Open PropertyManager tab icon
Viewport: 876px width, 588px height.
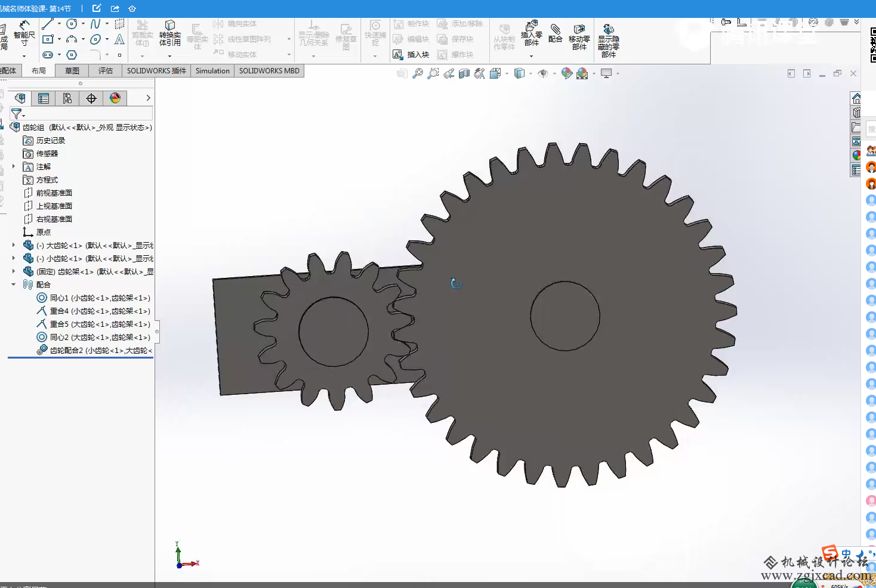click(x=44, y=98)
